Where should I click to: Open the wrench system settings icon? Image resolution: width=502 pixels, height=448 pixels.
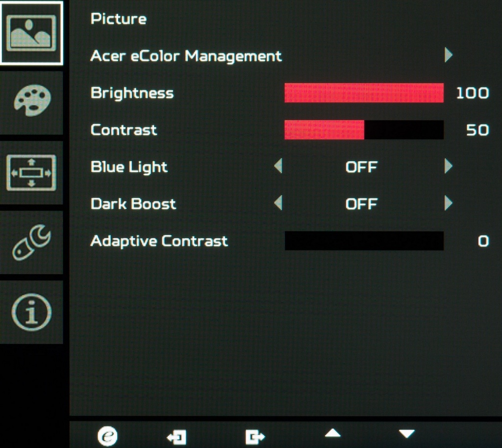31,242
